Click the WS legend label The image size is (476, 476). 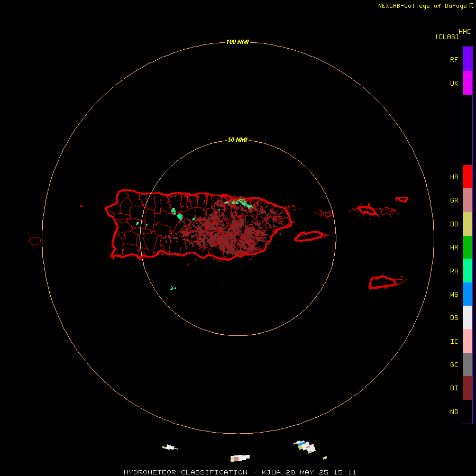(454, 294)
